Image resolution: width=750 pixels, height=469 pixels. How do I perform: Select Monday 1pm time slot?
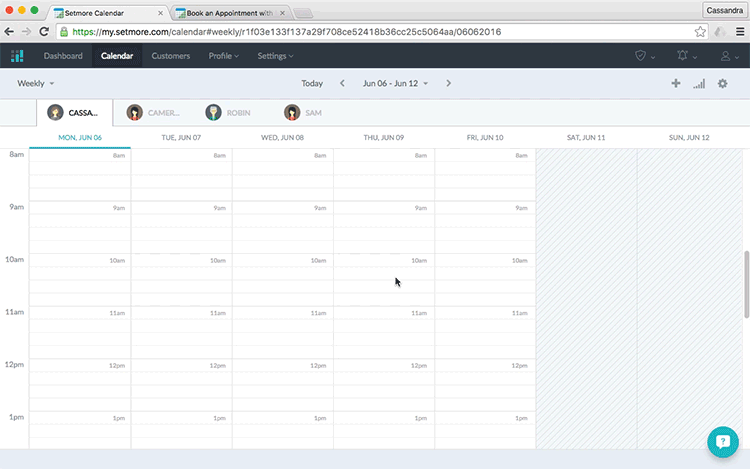coord(80,418)
